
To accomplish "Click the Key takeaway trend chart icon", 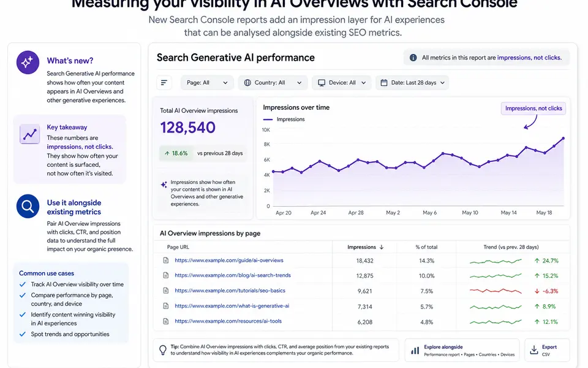I will click(29, 134).
